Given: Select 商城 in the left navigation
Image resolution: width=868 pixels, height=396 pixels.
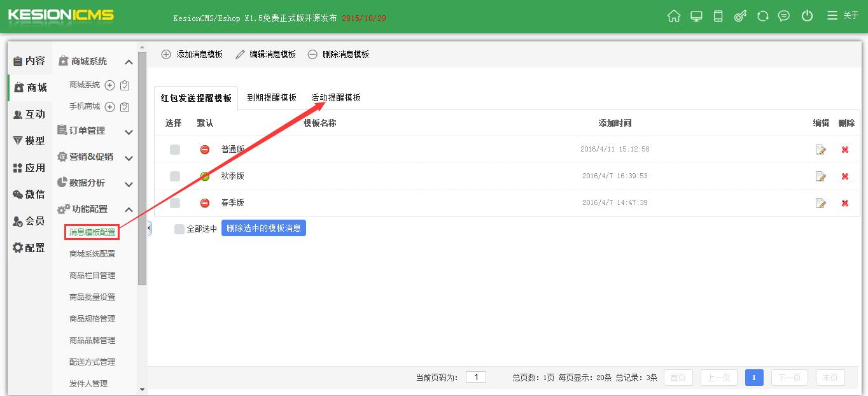Looking at the screenshot, I should 30,87.
